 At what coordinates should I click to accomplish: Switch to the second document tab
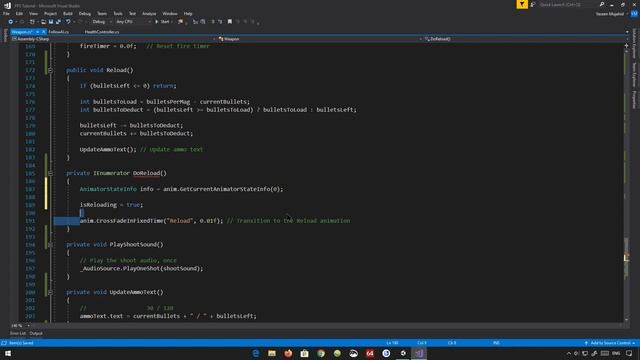pos(58,32)
